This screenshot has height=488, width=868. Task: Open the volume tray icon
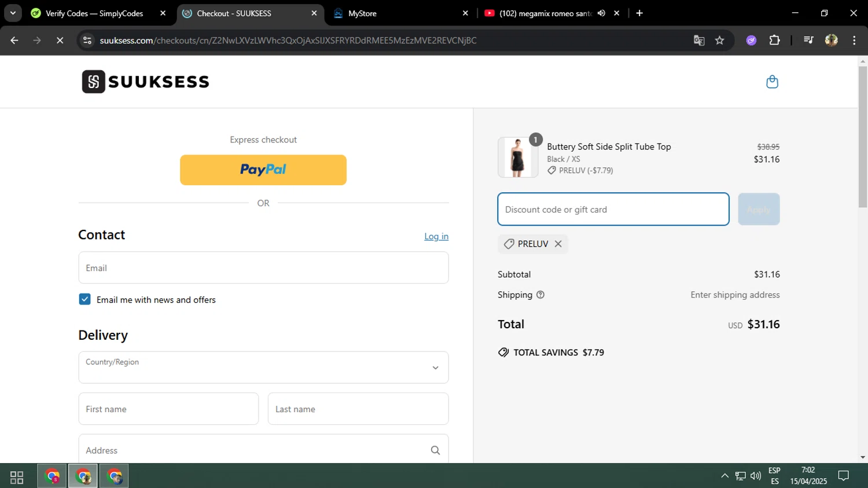tap(756, 476)
